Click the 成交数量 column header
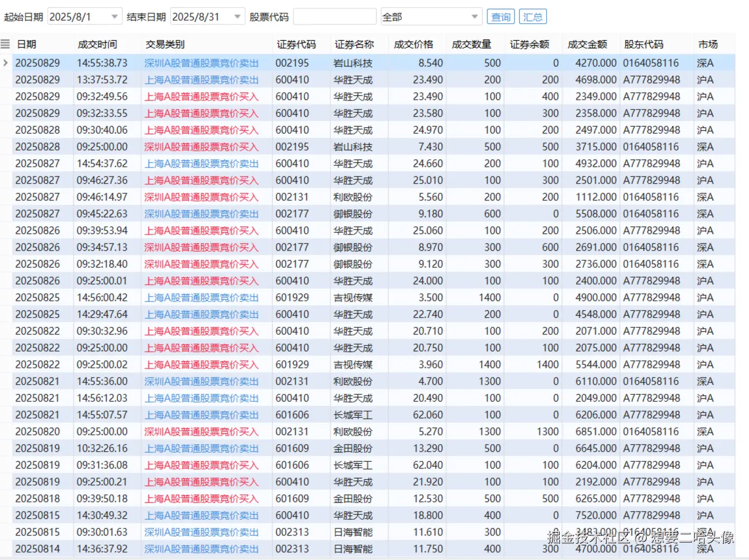This screenshot has height=560, width=749. click(x=471, y=44)
